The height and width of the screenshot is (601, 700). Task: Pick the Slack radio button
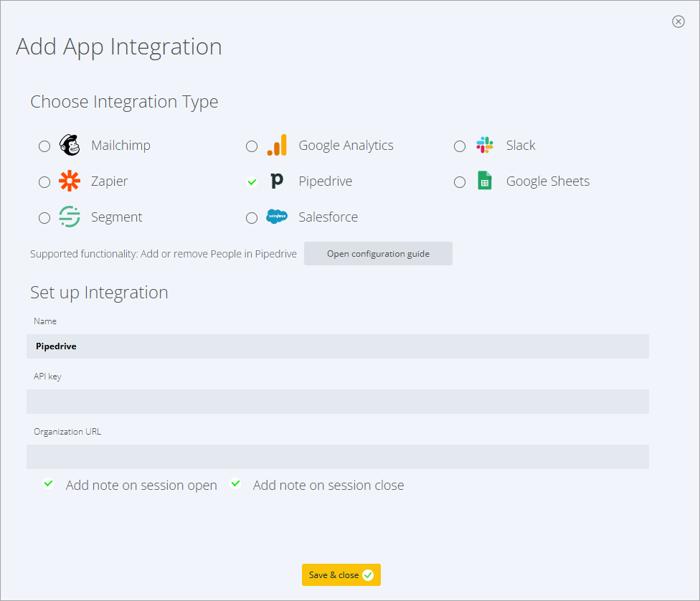(459, 146)
